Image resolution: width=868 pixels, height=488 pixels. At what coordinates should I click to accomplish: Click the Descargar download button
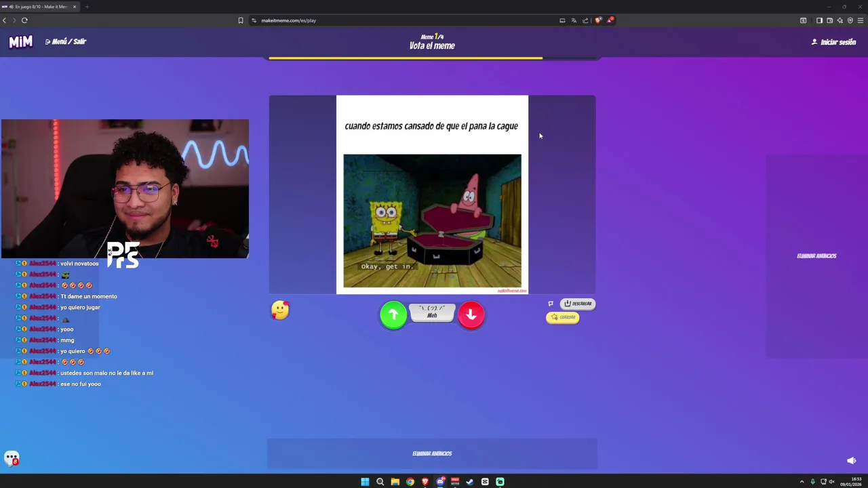coord(578,304)
